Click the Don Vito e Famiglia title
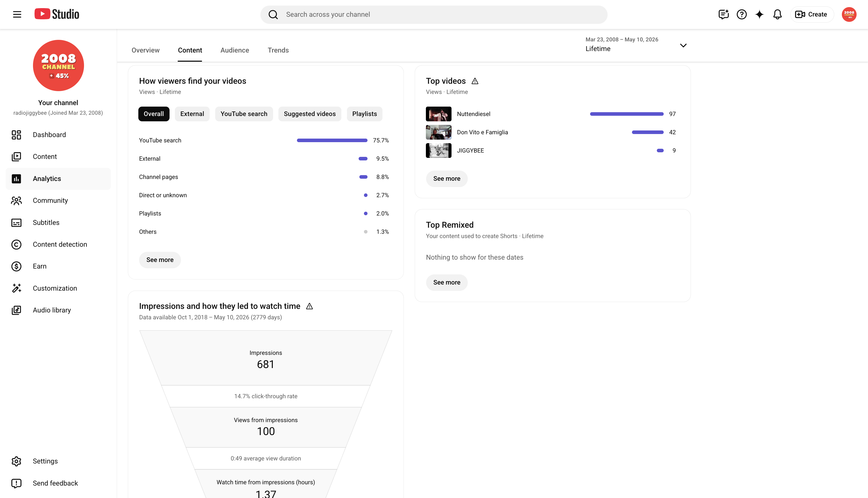868x498 pixels. [x=482, y=132]
